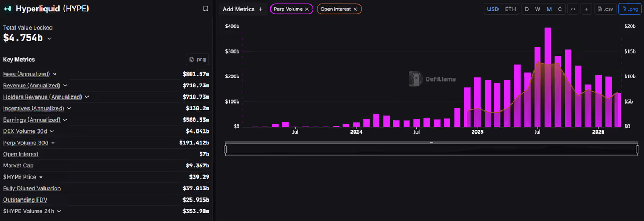Image resolution: width=644 pixels, height=221 pixels.
Task: Click the $9.367b market cap value
Action: tap(197, 165)
